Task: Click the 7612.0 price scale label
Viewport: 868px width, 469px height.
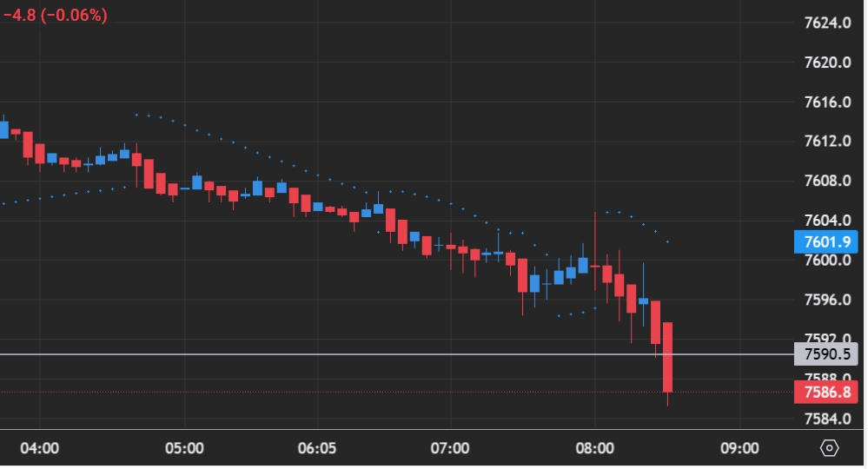Action: (827, 141)
